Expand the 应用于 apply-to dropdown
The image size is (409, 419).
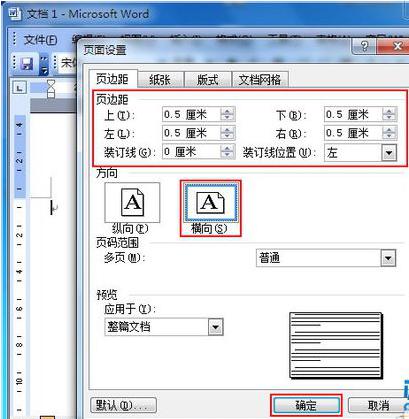click(x=216, y=327)
